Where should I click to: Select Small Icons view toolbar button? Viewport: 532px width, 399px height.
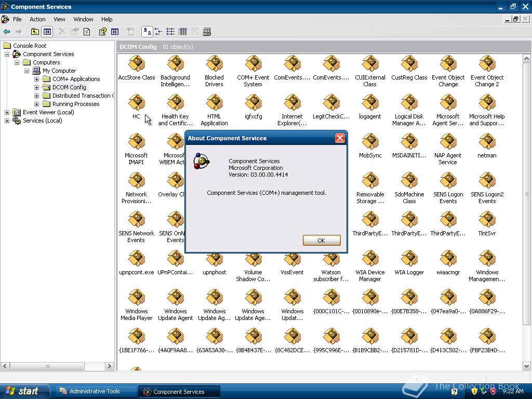(x=158, y=32)
